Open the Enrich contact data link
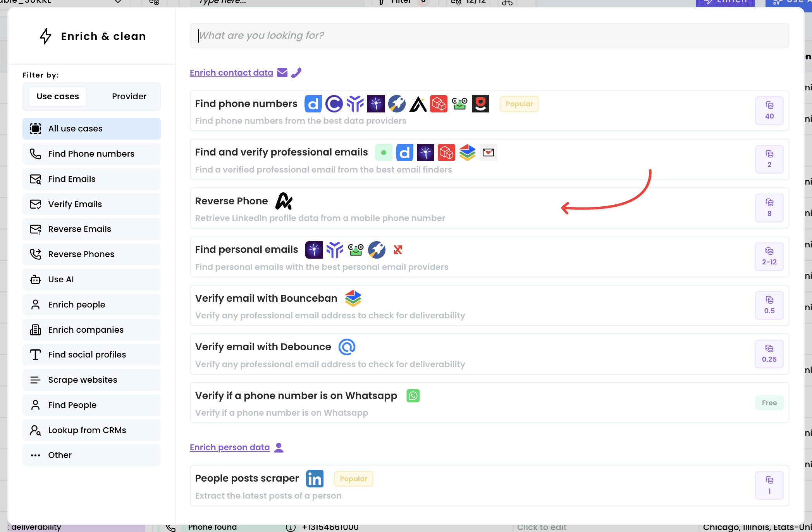This screenshot has width=812, height=532. point(231,73)
